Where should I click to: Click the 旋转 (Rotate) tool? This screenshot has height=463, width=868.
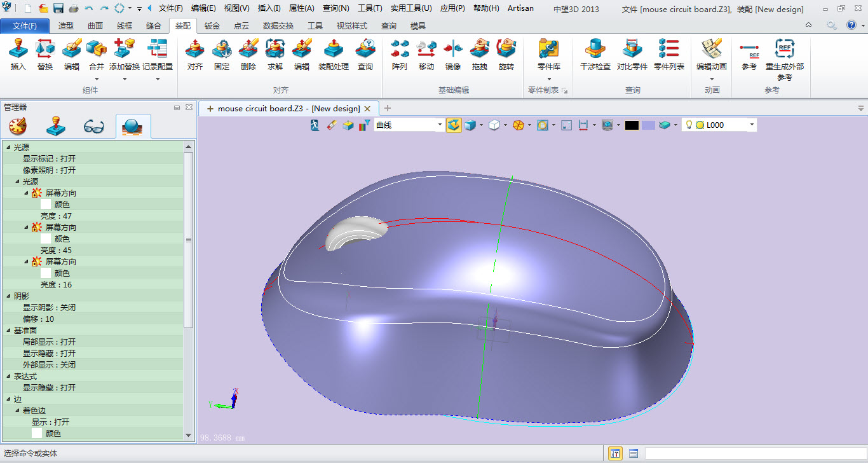tap(506, 54)
